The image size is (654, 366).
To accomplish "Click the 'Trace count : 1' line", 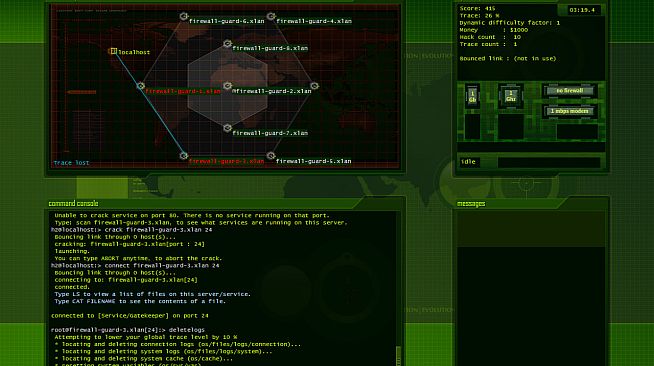I will pos(488,44).
